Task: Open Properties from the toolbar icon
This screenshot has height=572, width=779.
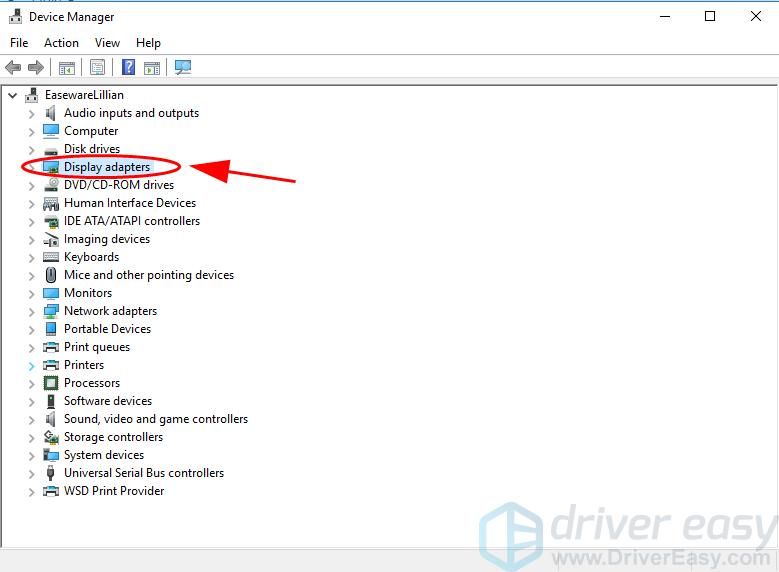Action: 97,67
